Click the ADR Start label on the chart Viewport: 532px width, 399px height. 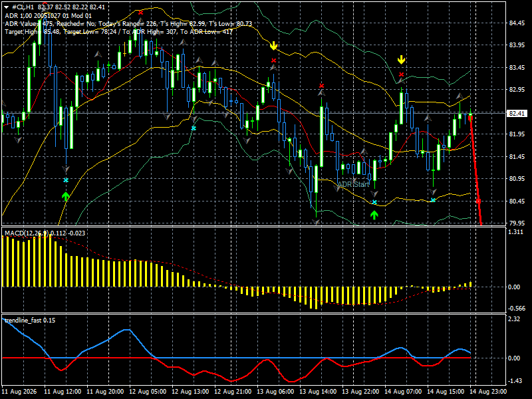(x=353, y=184)
